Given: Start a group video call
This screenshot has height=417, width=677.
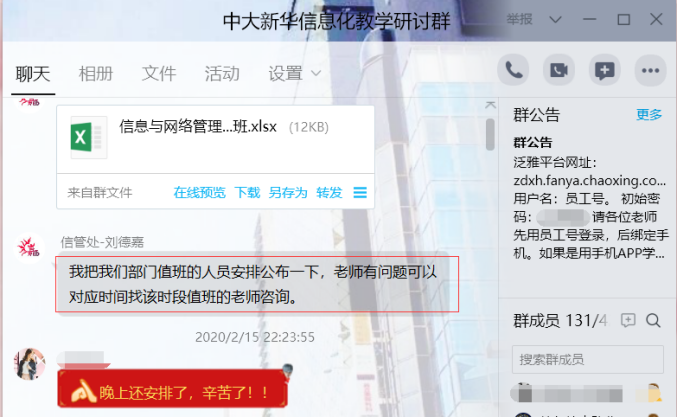Looking at the screenshot, I should 559,70.
